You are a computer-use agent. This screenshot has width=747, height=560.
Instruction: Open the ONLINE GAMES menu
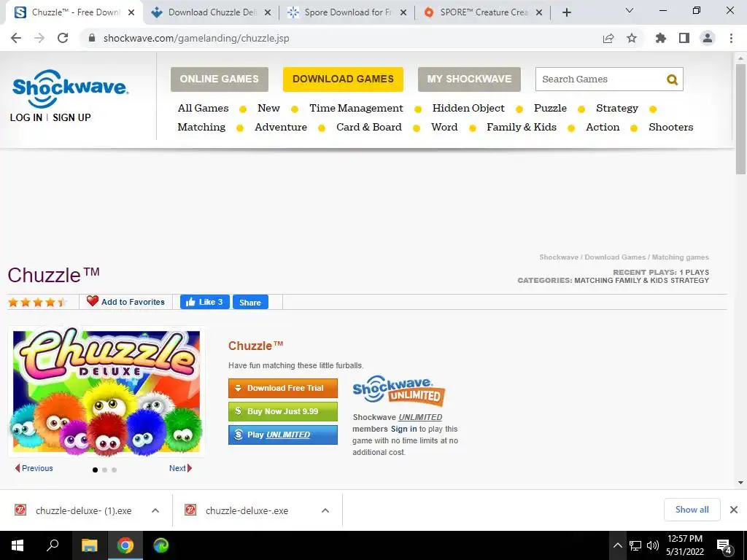pos(220,79)
